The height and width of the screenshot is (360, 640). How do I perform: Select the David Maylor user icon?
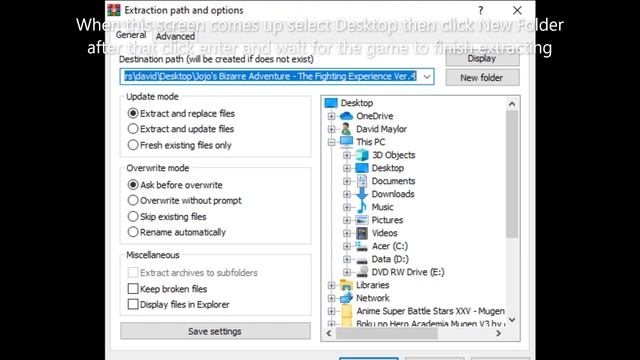[346, 129]
